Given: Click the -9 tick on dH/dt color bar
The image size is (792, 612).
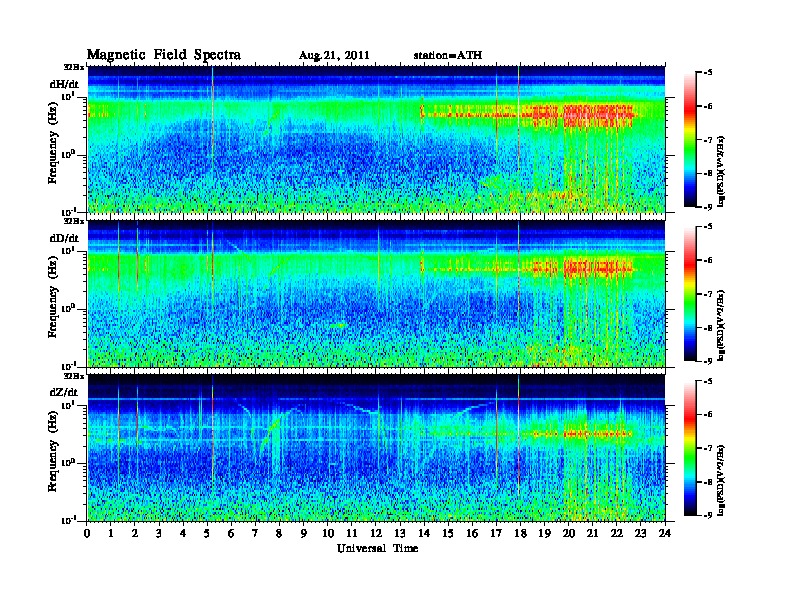Looking at the screenshot, I should 708,207.
